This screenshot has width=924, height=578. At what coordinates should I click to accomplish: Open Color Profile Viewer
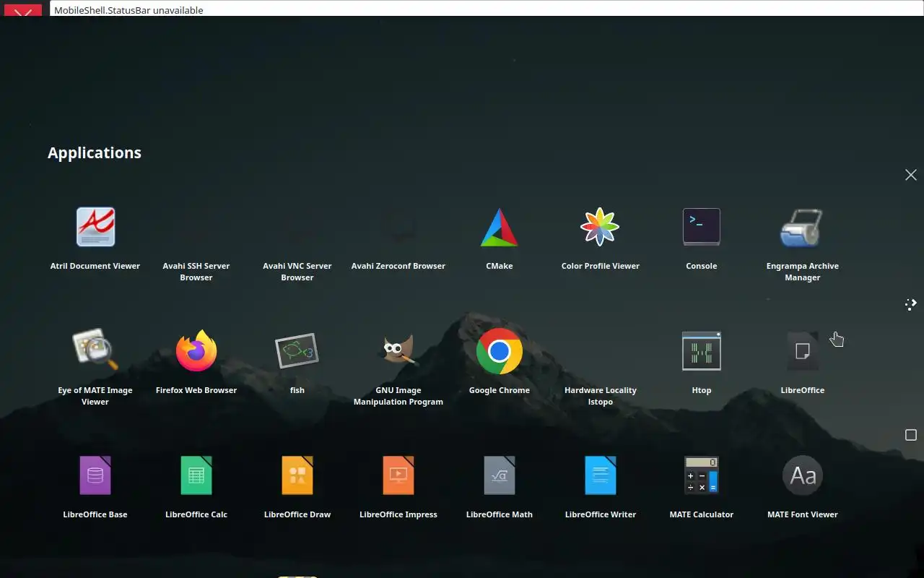(601, 227)
